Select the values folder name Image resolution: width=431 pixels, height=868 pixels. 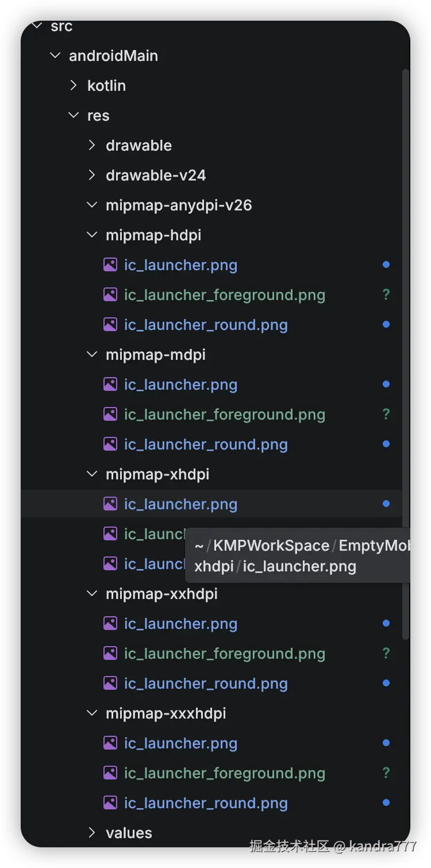pos(129,833)
